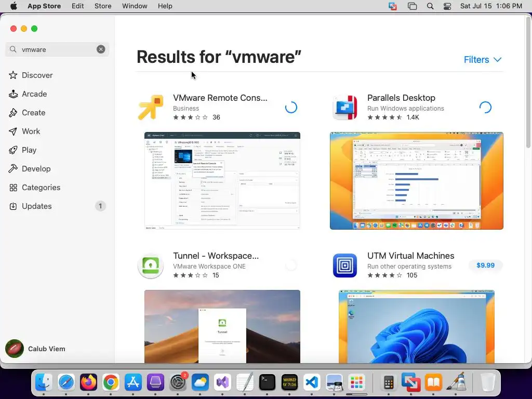Click Tunnel - Workspace title
Image resolution: width=532 pixels, height=399 pixels.
(x=216, y=256)
